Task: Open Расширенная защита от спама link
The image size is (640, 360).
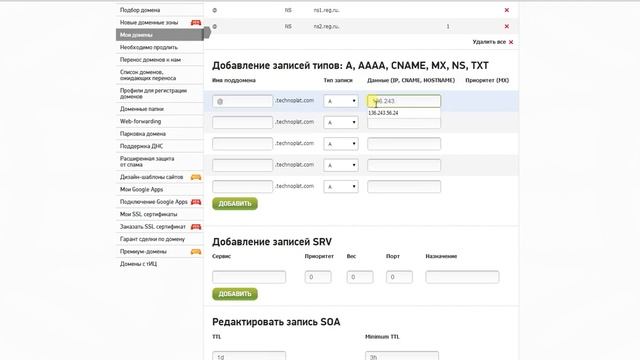Action: click(147, 162)
